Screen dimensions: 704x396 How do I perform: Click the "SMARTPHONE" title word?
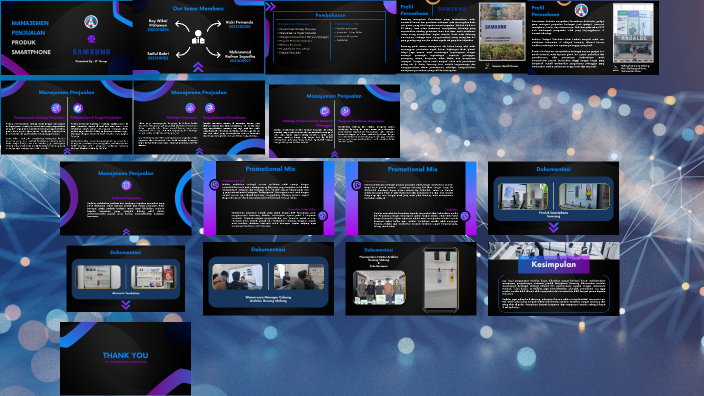click(31, 52)
